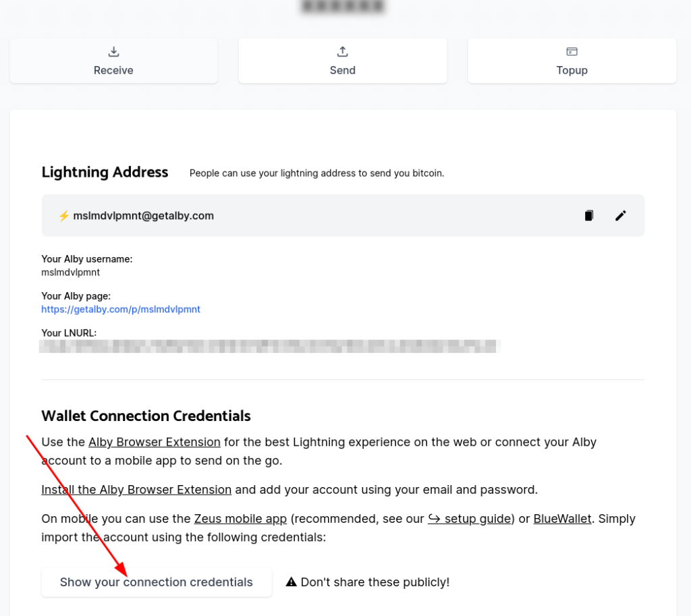Click the Topup card icon
691x616 pixels.
572,51
